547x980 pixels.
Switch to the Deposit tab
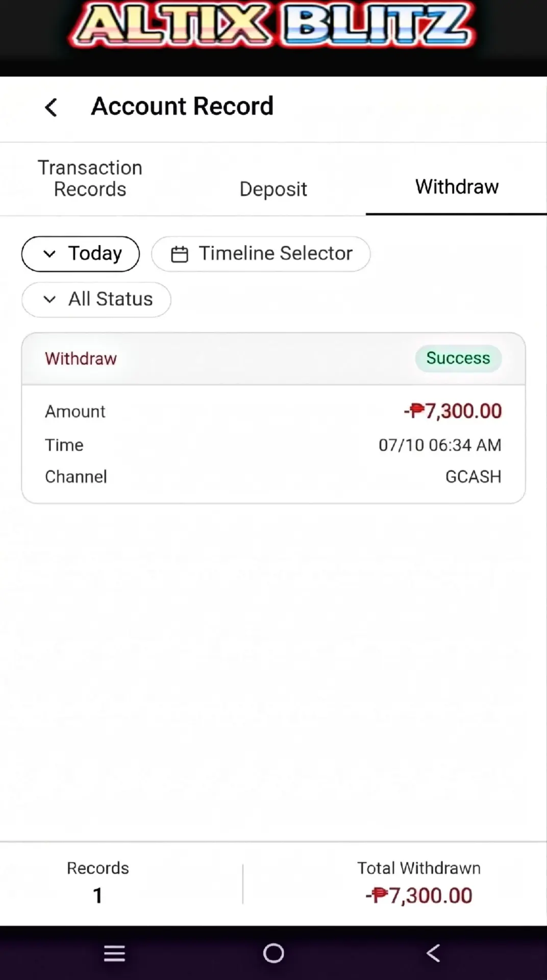[273, 189]
